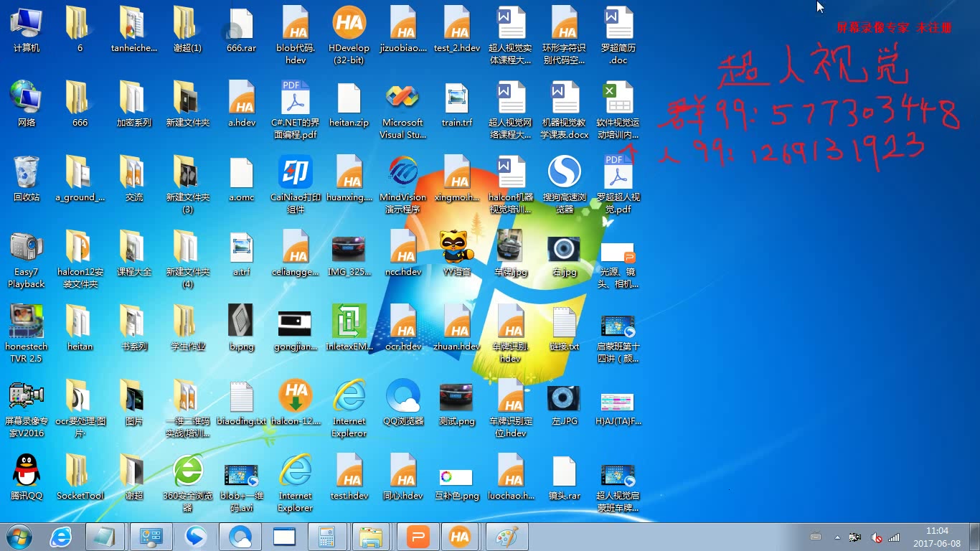Select the 网络 network icon
Image resolution: width=980 pixels, height=551 pixels.
coord(27,104)
